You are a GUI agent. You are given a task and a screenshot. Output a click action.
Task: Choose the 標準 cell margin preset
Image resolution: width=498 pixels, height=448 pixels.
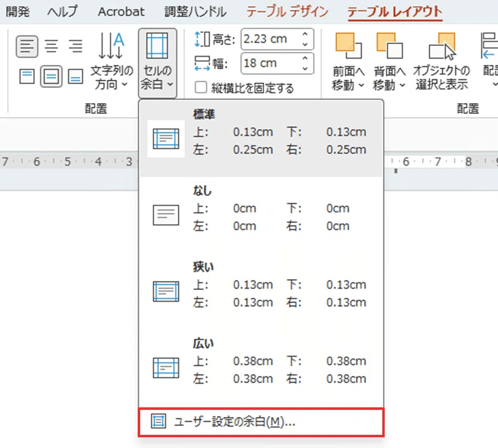[x=261, y=138]
